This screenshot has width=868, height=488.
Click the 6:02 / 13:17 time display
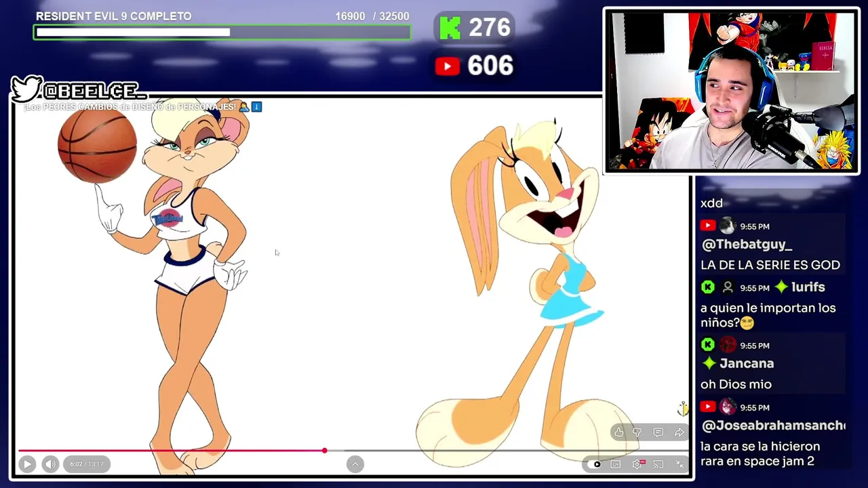tap(86, 464)
